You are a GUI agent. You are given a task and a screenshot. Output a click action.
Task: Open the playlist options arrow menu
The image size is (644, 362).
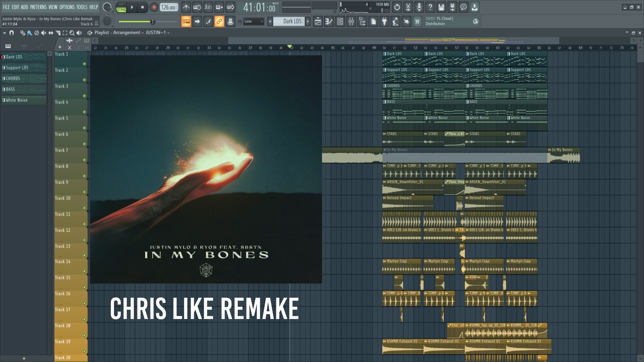[x=4, y=33]
